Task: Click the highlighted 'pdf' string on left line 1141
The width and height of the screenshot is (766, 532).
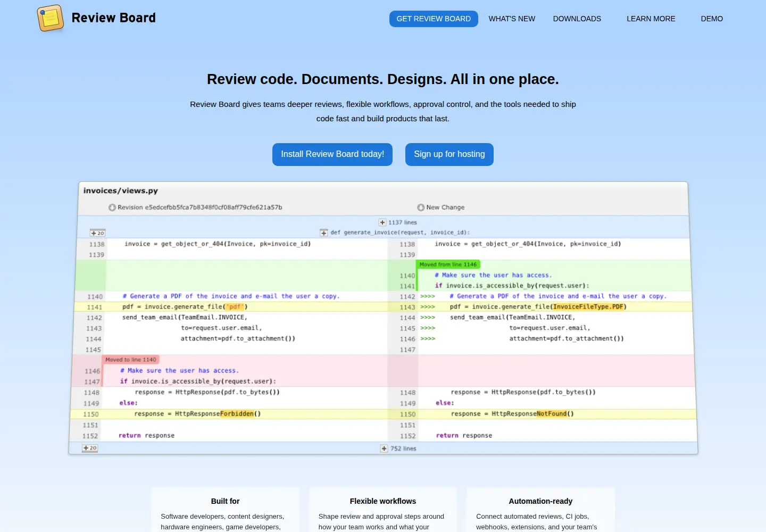Action: point(235,307)
